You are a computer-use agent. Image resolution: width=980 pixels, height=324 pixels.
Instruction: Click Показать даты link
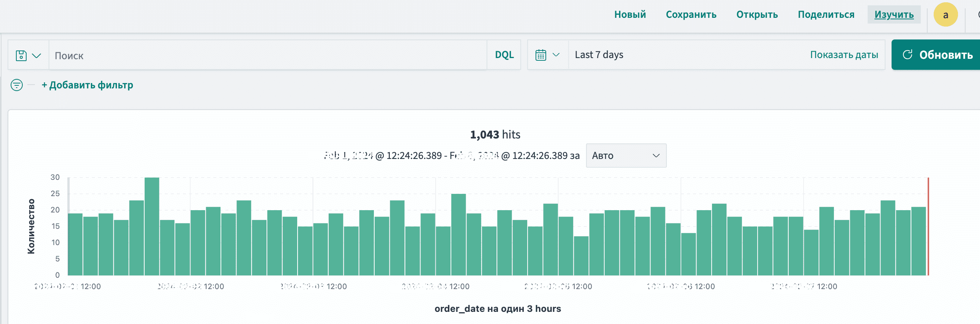(x=843, y=55)
